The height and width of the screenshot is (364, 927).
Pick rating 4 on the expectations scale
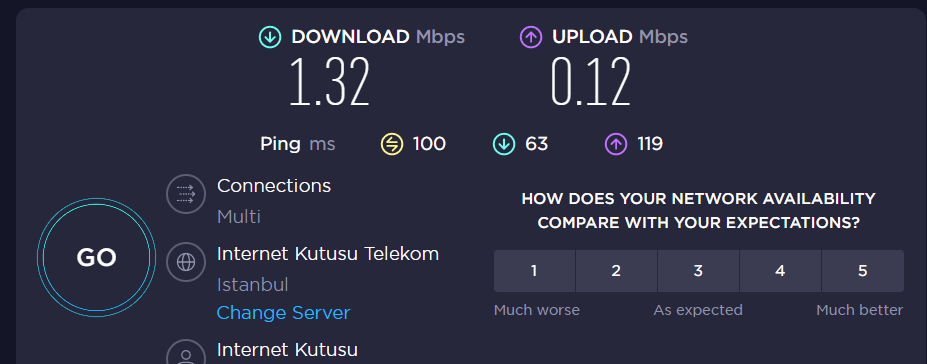click(x=780, y=271)
